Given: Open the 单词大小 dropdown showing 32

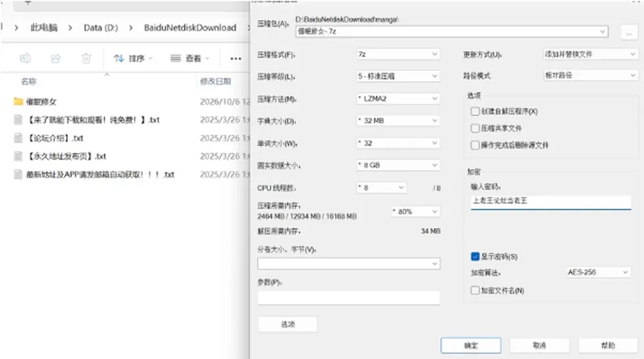Looking at the screenshot, I should (x=398, y=143).
